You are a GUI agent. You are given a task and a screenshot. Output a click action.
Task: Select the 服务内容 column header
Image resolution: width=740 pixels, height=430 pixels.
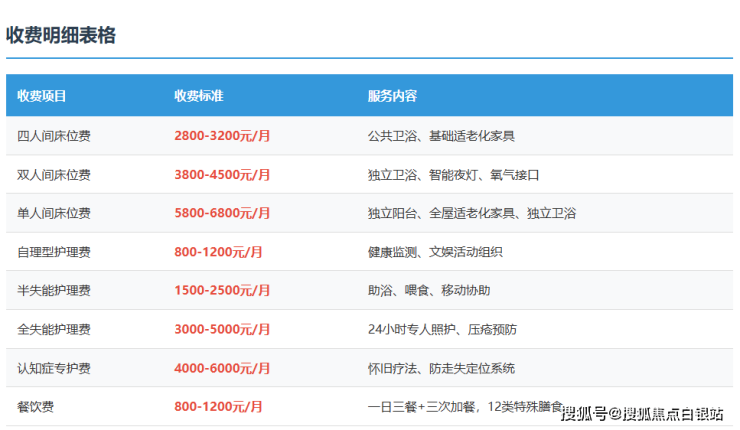[x=392, y=96]
